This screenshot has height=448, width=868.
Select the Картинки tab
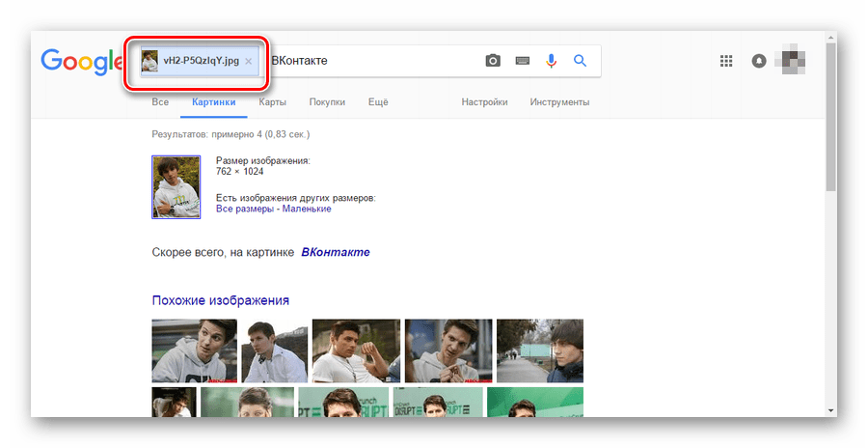(214, 102)
